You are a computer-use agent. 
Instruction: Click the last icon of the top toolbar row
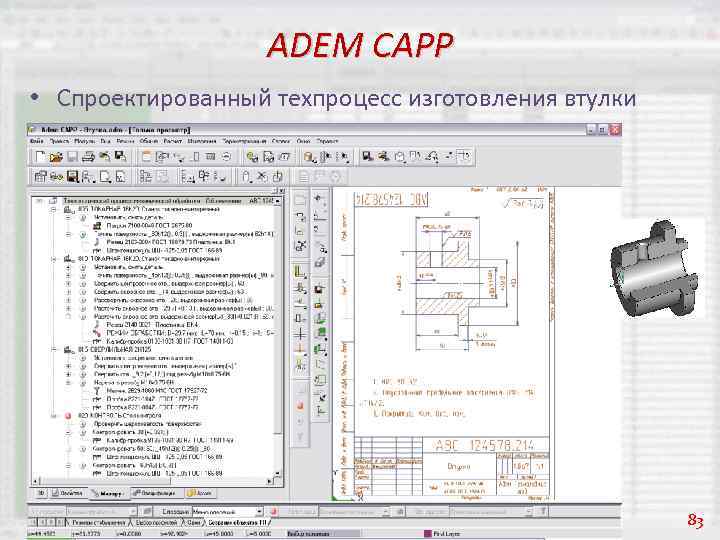click(464, 157)
